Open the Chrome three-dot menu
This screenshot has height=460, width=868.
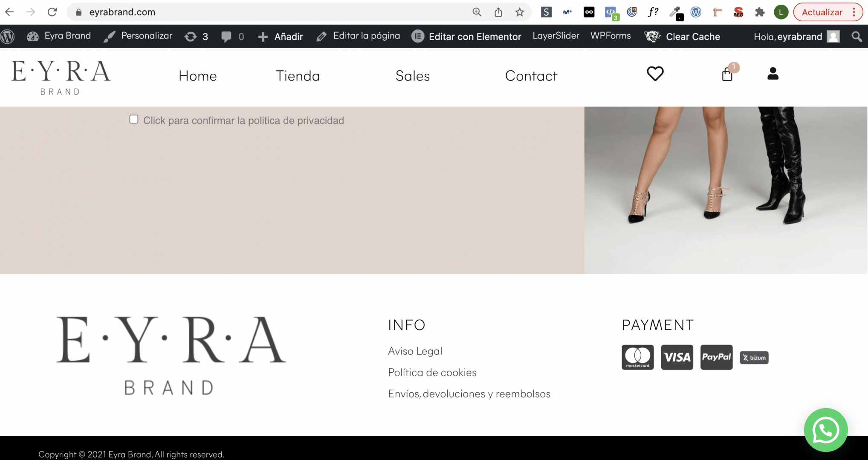[854, 12]
